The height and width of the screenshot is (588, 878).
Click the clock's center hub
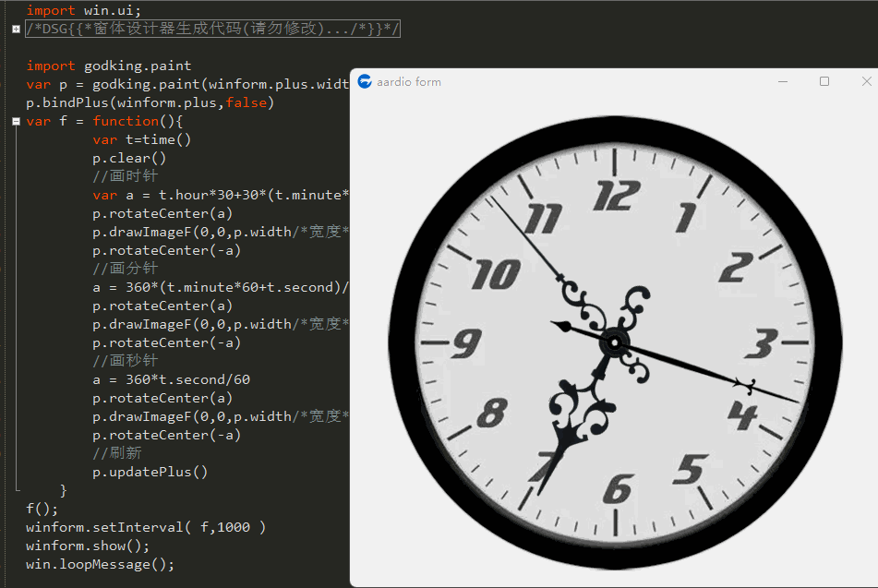point(615,342)
